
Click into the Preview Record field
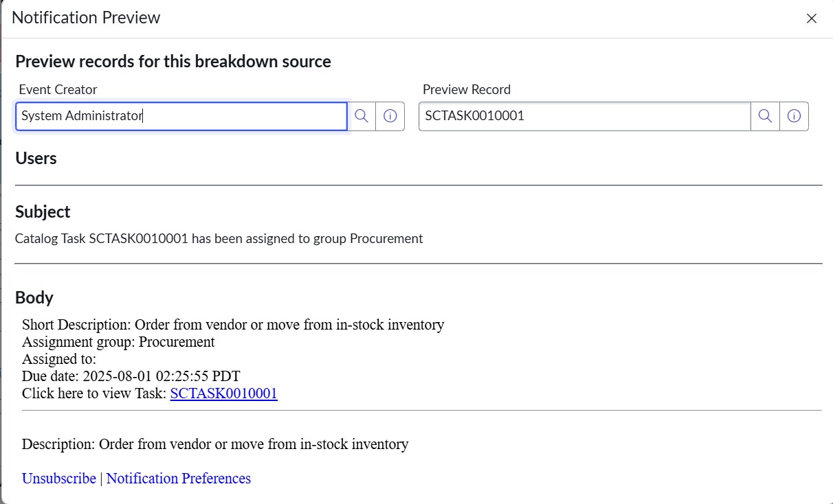click(x=584, y=116)
